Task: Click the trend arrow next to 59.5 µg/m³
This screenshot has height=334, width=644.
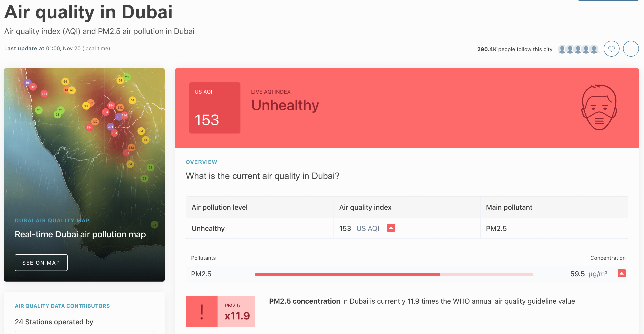Action: (622, 273)
